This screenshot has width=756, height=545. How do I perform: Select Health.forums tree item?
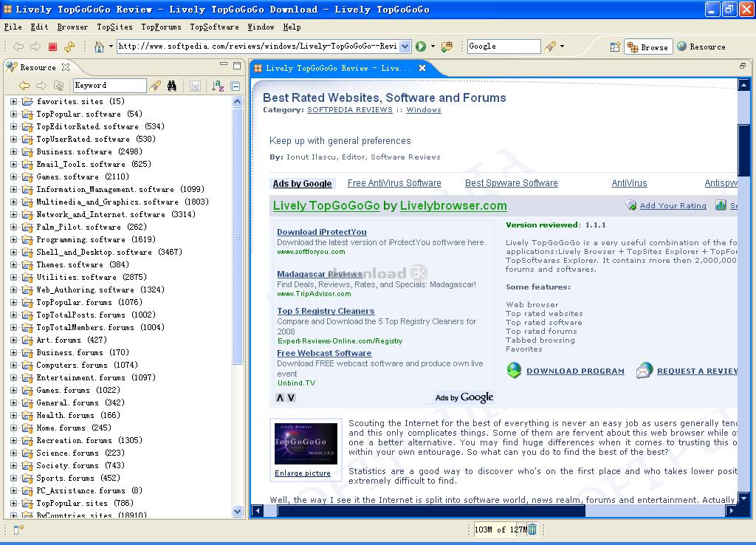coord(78,415)
